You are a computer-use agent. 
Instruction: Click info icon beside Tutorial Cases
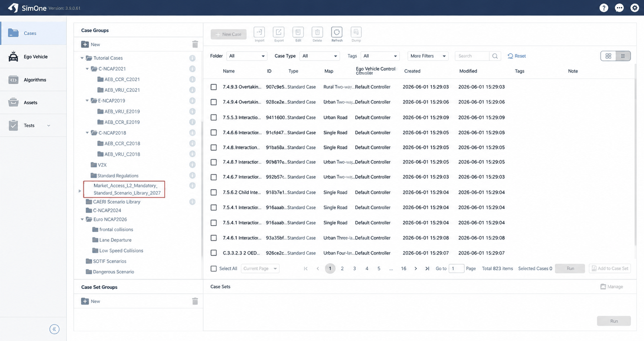192,58
